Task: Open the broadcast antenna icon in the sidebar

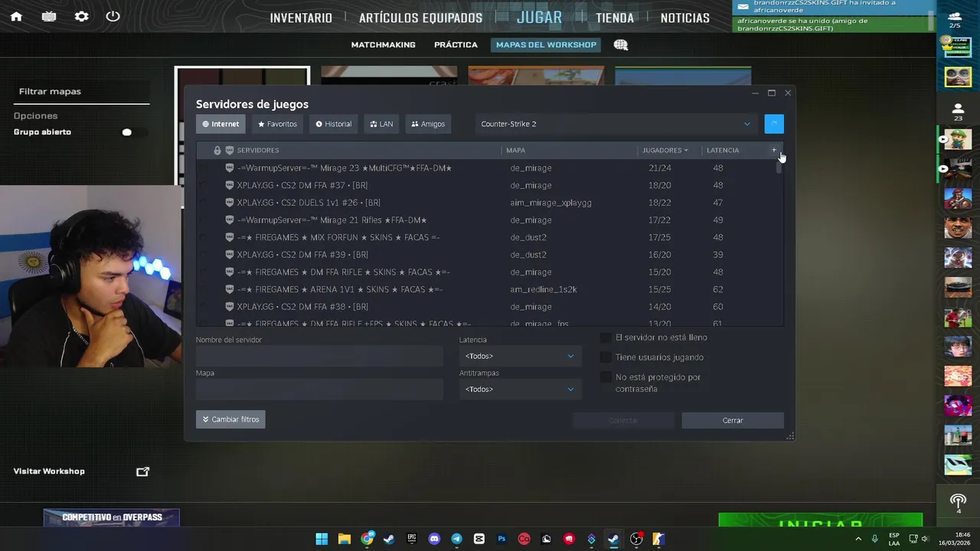Action: tap(958, 503)
